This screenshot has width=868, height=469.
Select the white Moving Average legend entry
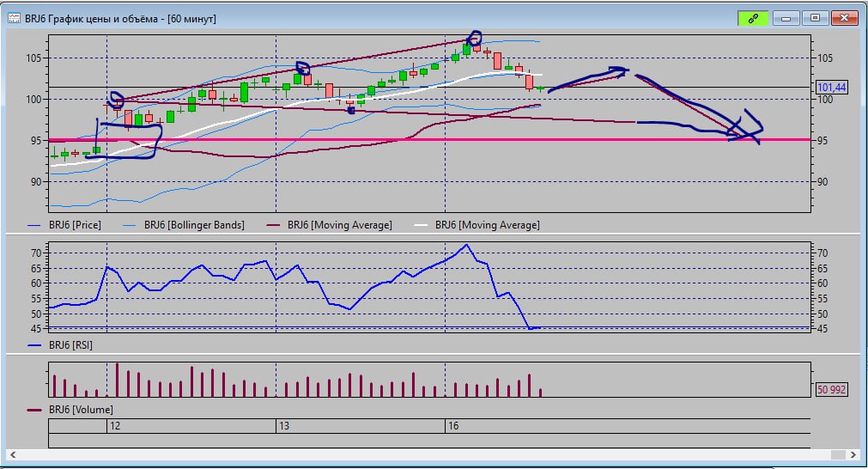point(488,225)
